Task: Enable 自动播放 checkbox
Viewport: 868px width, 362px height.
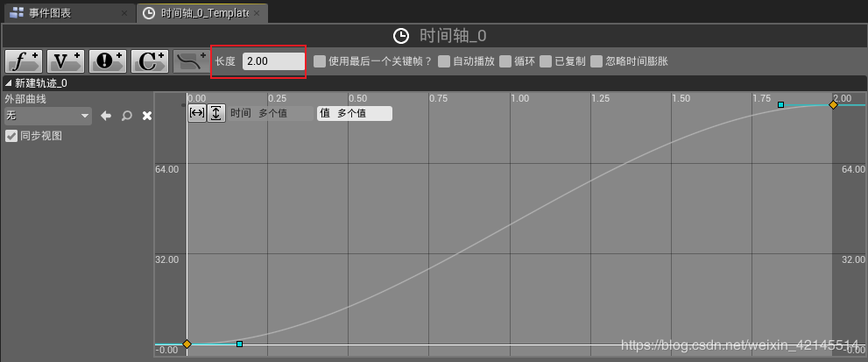Action: coord(444,61)
